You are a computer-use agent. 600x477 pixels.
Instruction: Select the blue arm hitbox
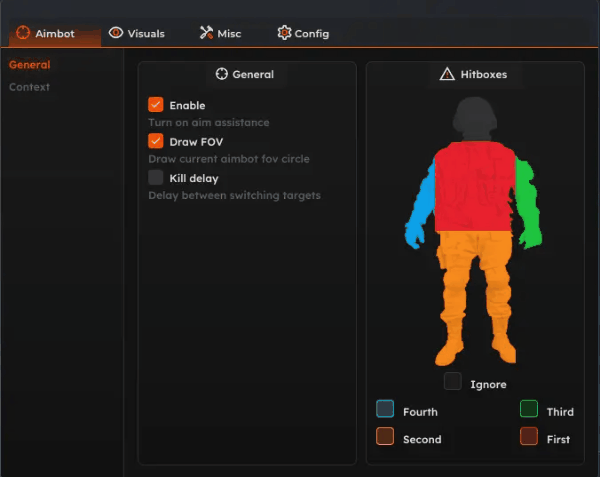pyautogui.click(x=421, y=207)
